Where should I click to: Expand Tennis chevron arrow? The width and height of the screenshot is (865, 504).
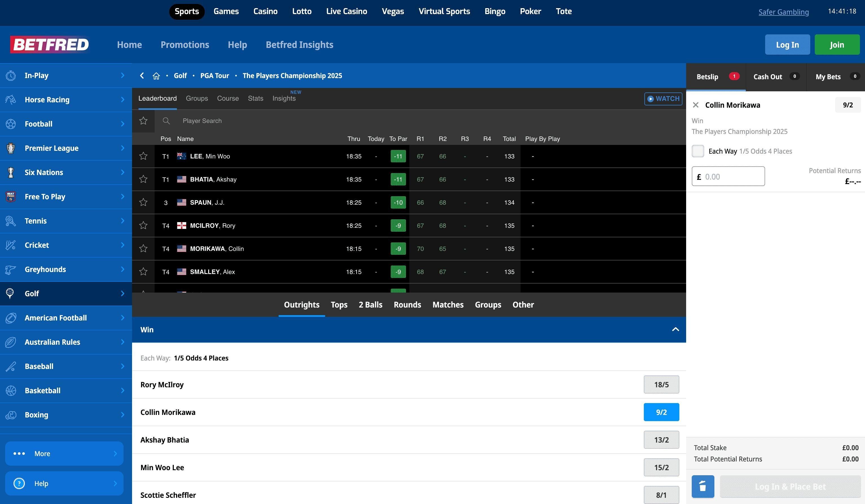(122, 221)
